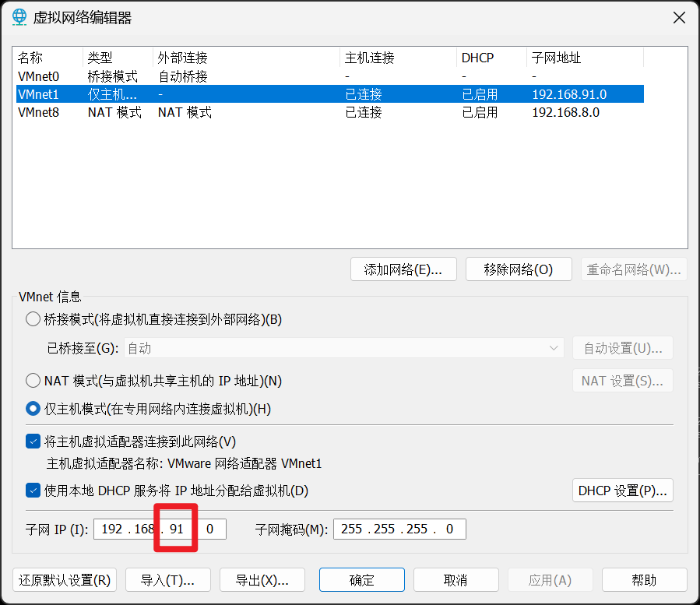The image size is (700, 605).
Task: Click the 类型 column header
Action: pyautogui.click(x=118, y=58)
